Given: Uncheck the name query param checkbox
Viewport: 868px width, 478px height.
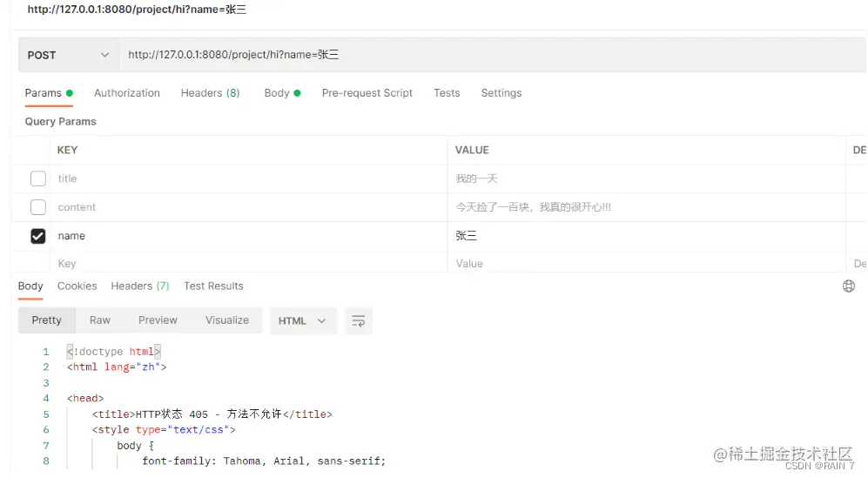Looking at the screenshot, I should tap(38, 236).
